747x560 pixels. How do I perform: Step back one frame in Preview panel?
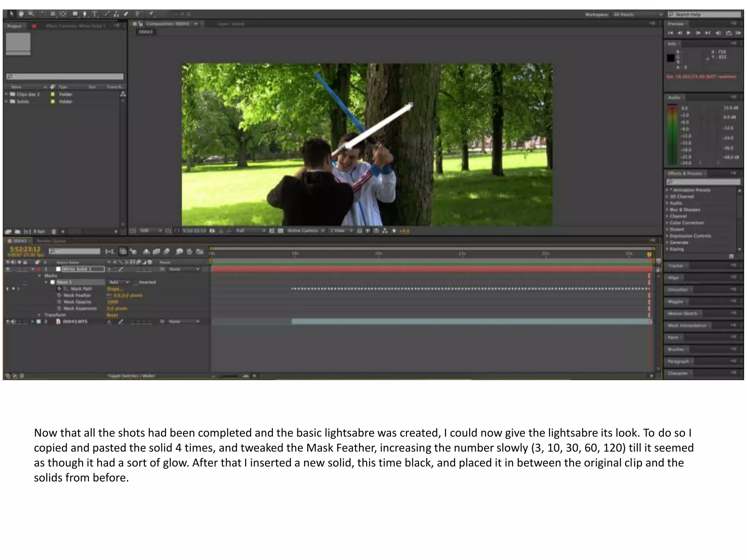pos(680,33)
